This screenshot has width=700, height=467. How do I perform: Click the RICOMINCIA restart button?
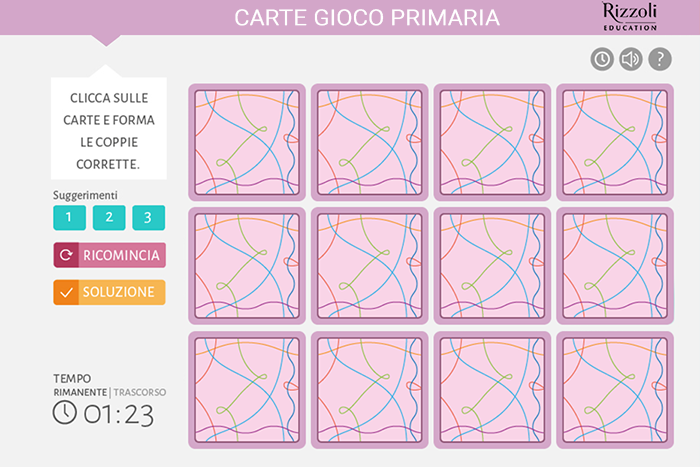pos(109,255)
